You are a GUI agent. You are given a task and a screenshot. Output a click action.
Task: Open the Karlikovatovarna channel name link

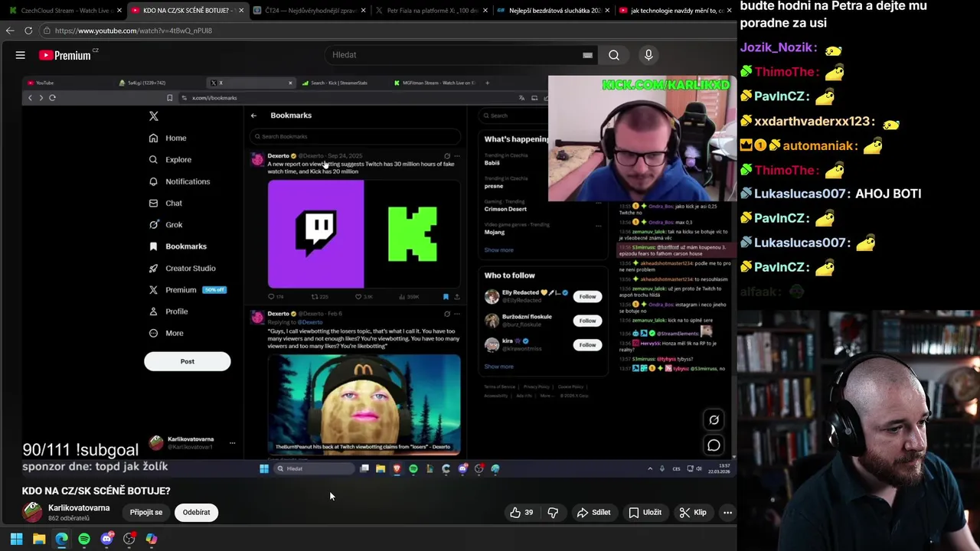pyautogui.click(x=79, y=508)
